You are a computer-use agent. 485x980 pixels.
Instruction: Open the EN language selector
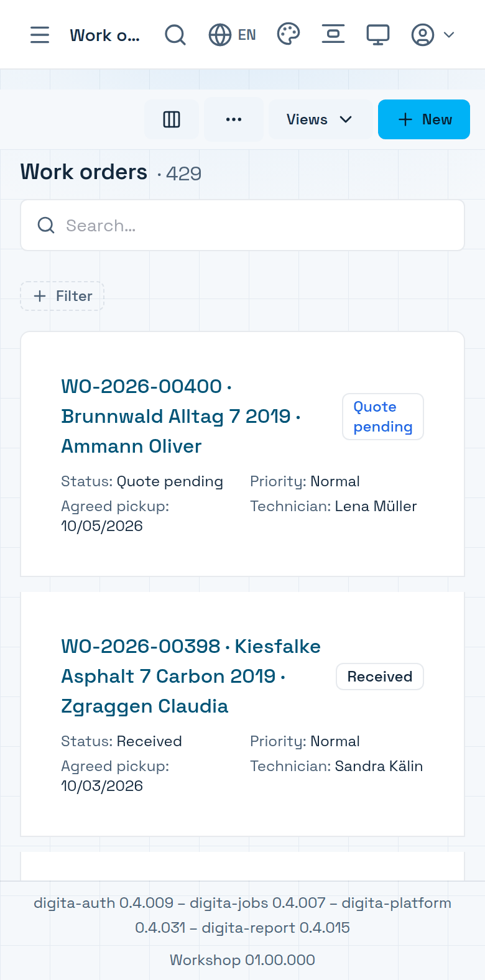[x=233, y=35]
